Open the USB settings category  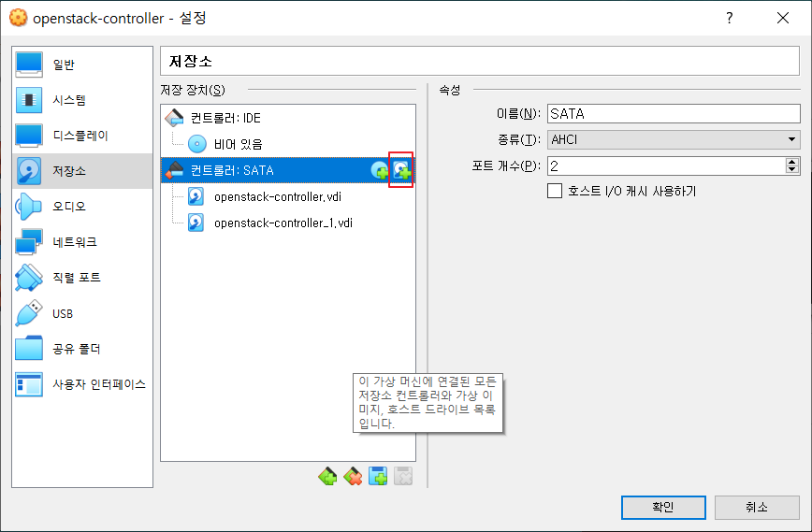[82, 313]
